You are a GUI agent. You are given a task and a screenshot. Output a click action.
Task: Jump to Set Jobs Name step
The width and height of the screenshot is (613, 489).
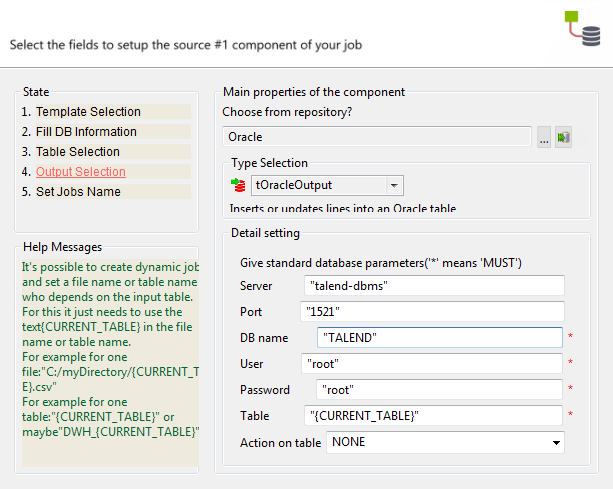[x=78, y=192]
